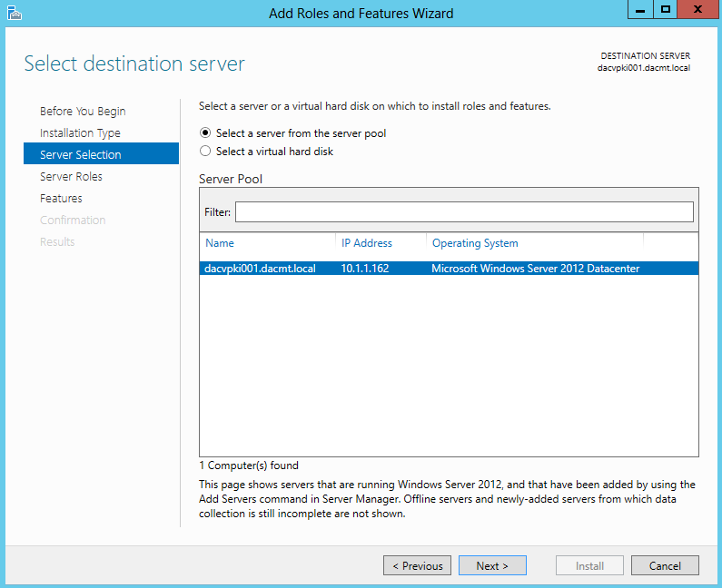This screenshot has width=722, height=588.
Task: Minimize the Add Roles and Features Wizard
Action: pyautogui.click(x=640, y=10)
